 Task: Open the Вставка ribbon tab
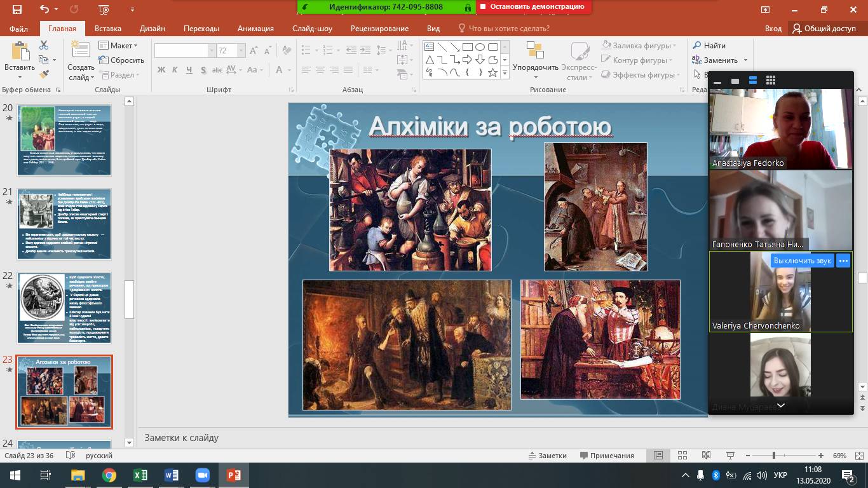point(108,29)
